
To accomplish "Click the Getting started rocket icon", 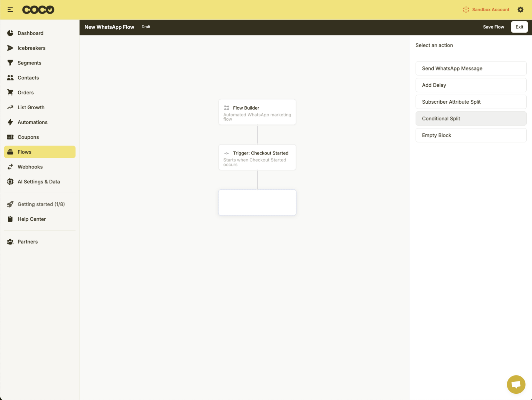I will point(10,204).
